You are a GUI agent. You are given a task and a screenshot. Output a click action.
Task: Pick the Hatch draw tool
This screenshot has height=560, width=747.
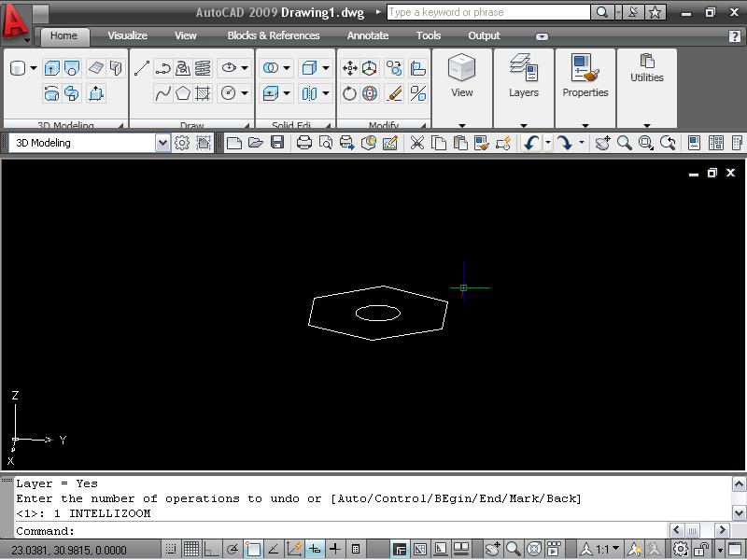pos(203,93)
